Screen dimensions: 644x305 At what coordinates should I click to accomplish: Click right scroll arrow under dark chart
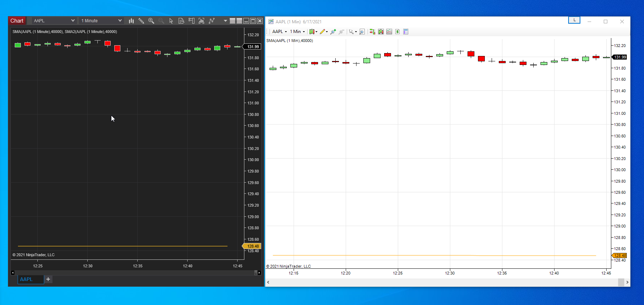tap(259, 273)
